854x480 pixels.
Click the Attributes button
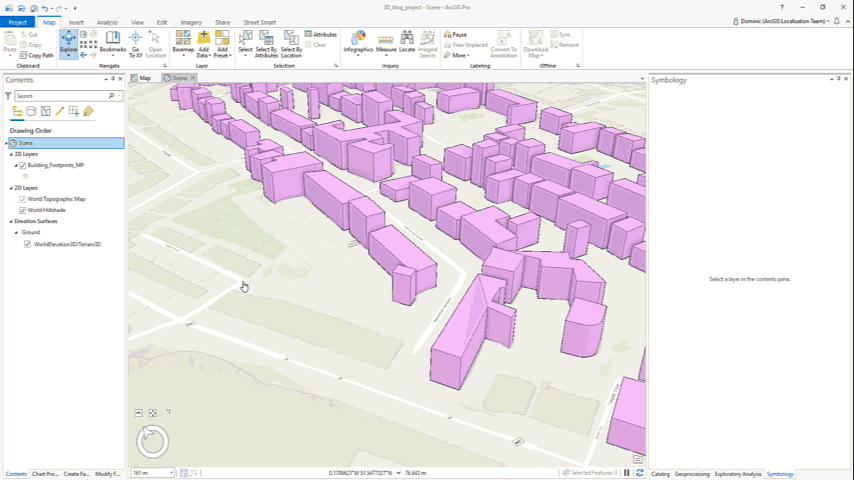coord(321,34)
